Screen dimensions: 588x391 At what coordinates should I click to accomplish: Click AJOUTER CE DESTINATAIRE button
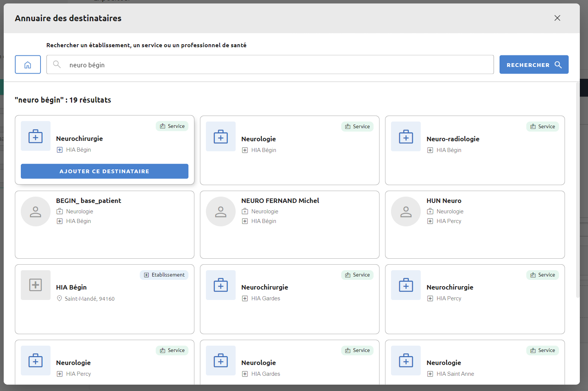click(x=104, y=171)
